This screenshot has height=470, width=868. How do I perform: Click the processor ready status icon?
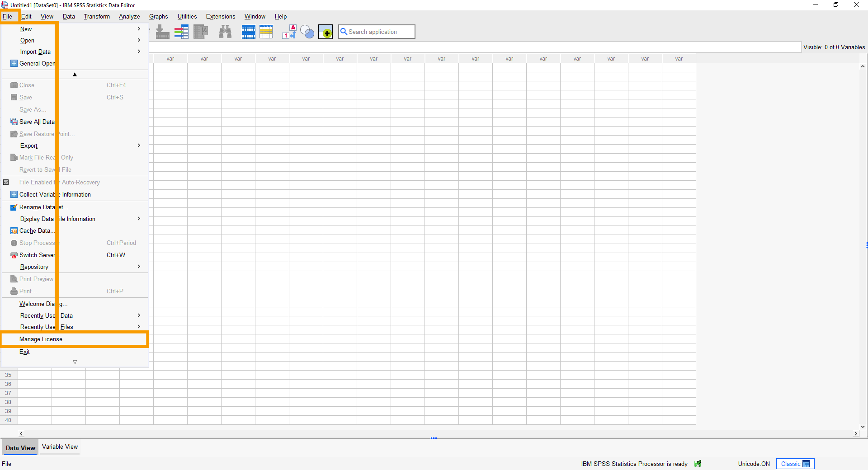698,464
